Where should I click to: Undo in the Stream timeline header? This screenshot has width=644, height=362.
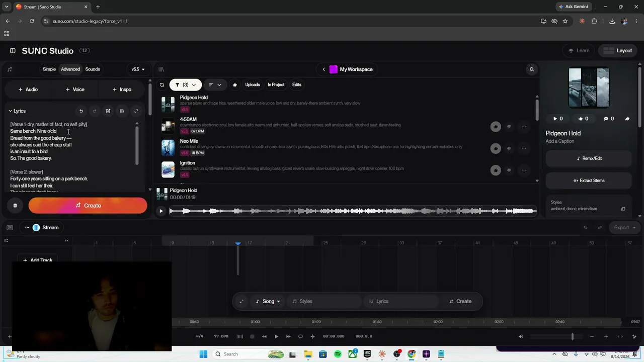(x=585, y=228)
